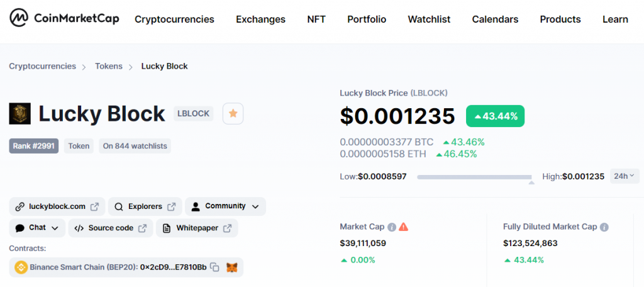Go to the Portfolio menu item
Screen dimensions: 644x287
367,20
